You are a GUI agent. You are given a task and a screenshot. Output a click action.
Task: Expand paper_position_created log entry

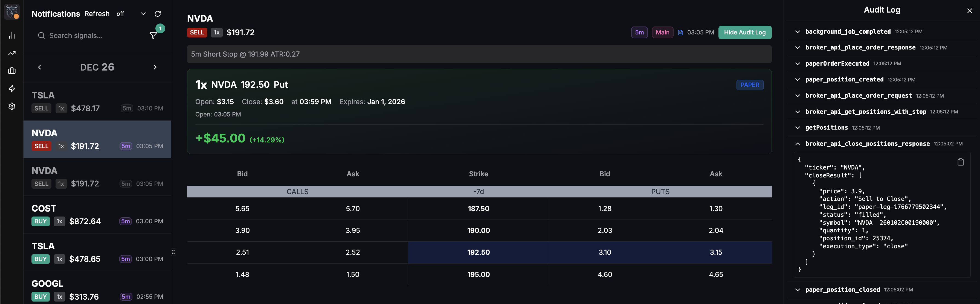882,80
